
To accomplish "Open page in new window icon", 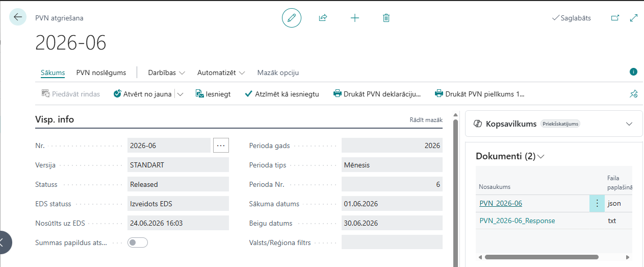I will point(615,18).
